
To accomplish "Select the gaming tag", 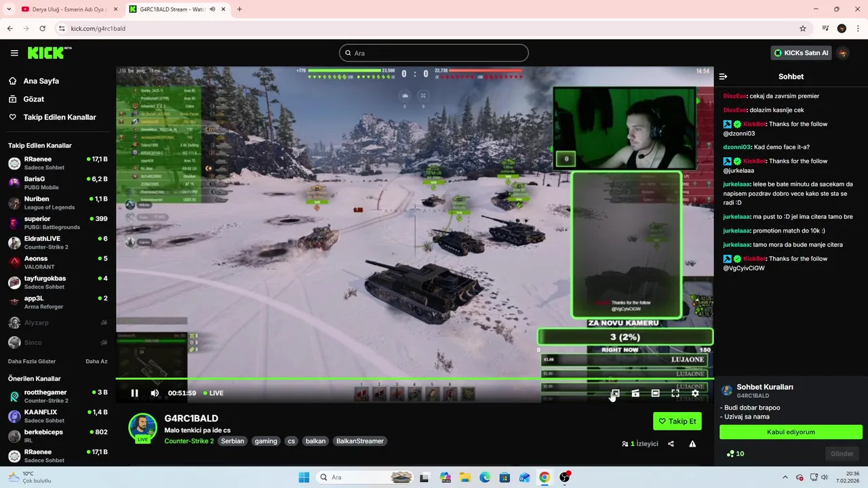I will click(266, 441).
